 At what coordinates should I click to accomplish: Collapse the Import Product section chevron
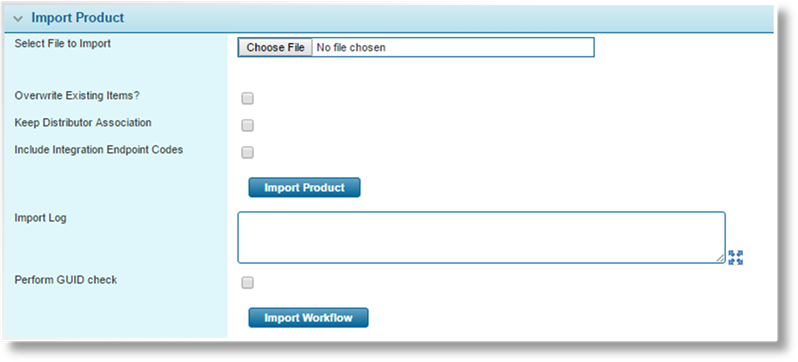(x=18, y=19)
